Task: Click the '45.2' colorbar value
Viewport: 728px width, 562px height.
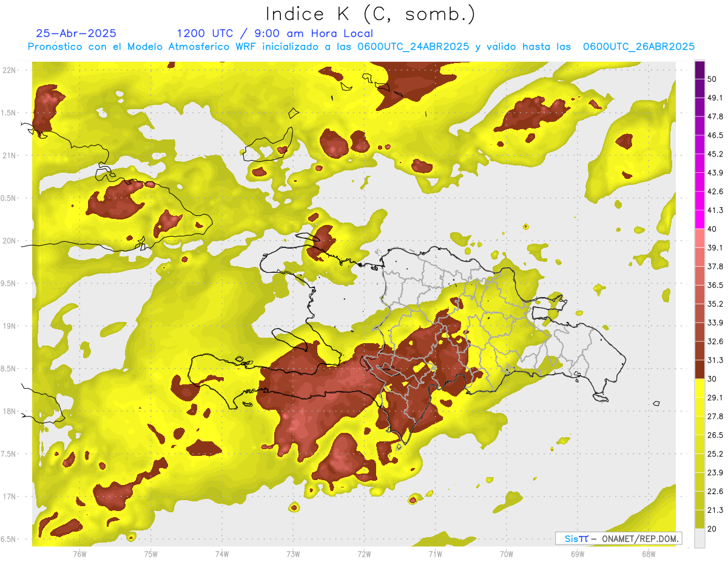Action: pyautogui.click(x=715, y=154)
